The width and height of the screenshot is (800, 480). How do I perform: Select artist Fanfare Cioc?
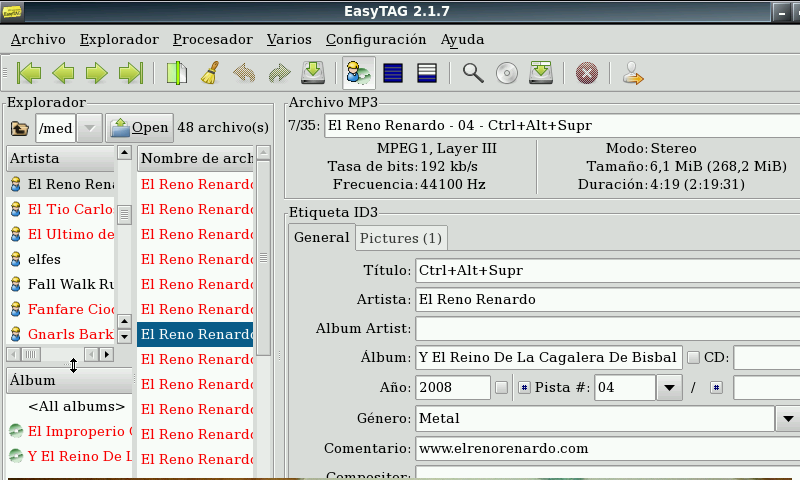pos(61,309)
